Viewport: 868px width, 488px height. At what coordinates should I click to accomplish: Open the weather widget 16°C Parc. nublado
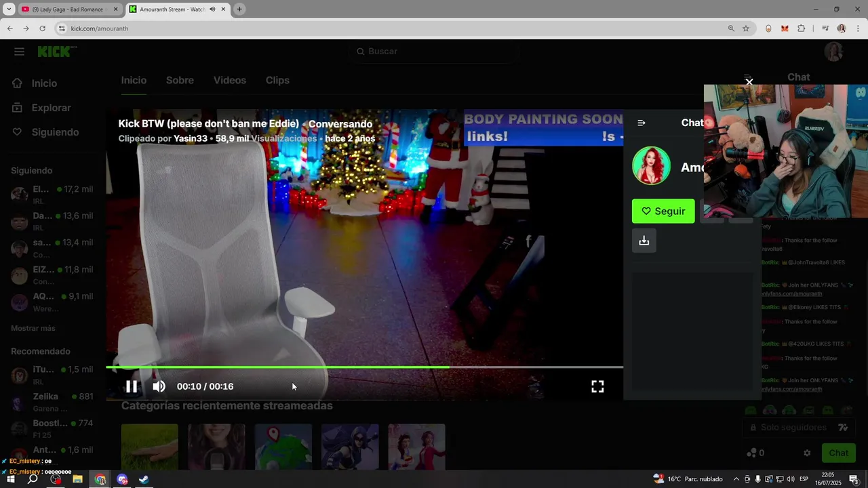(x=688, y=479)
